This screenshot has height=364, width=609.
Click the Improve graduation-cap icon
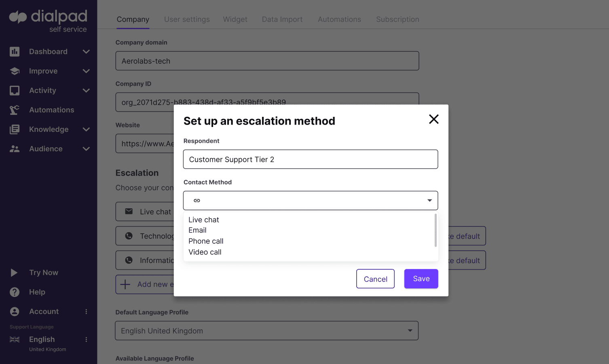click(x=15, y=71)
